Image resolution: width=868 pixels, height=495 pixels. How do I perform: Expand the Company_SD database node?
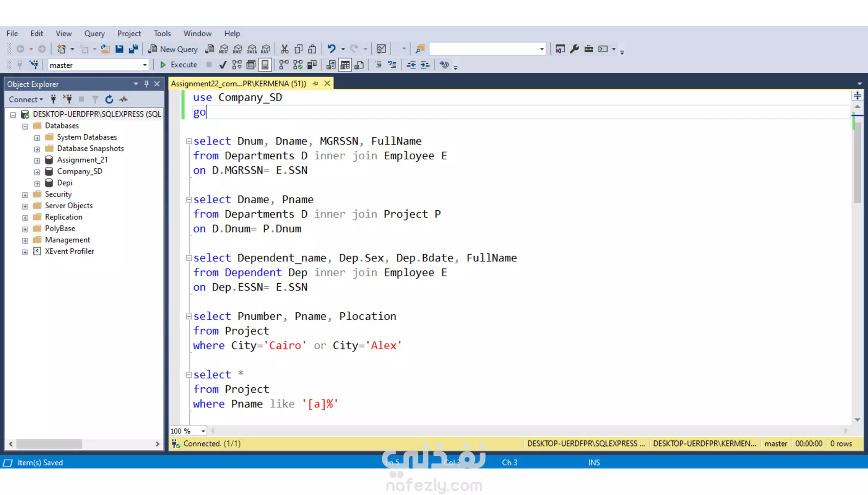(x=37, y=172)
